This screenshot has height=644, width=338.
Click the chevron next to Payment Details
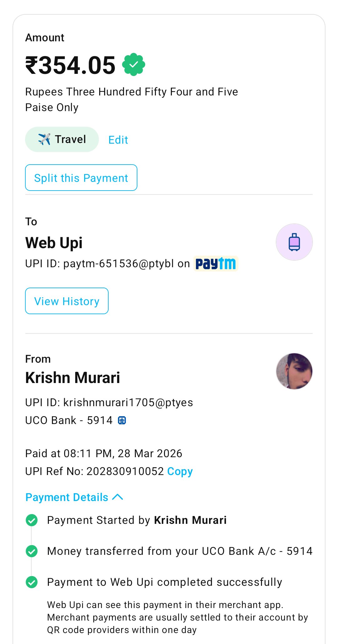118,497
